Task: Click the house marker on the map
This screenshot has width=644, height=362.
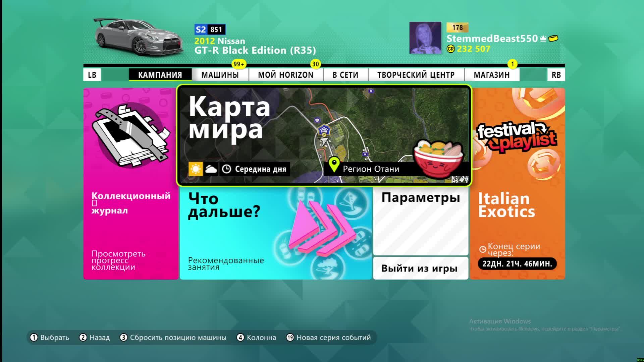Action: click(x=324, y=130)
